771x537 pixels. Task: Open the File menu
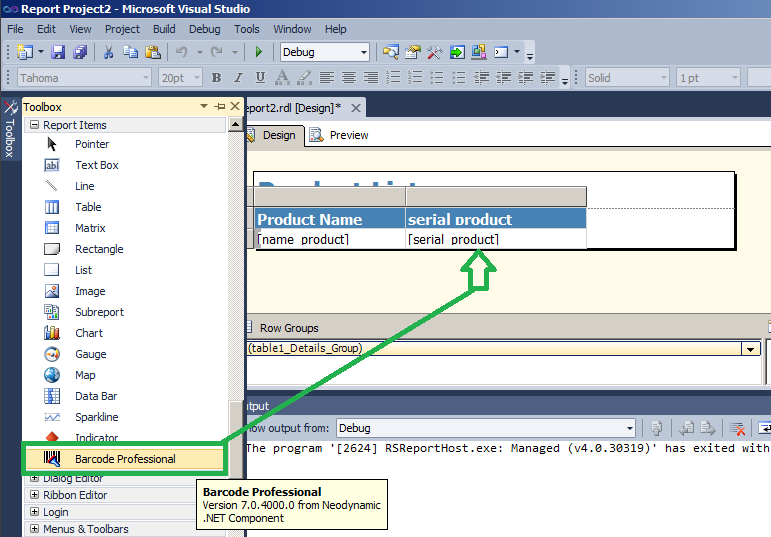[x=15, y=29]
